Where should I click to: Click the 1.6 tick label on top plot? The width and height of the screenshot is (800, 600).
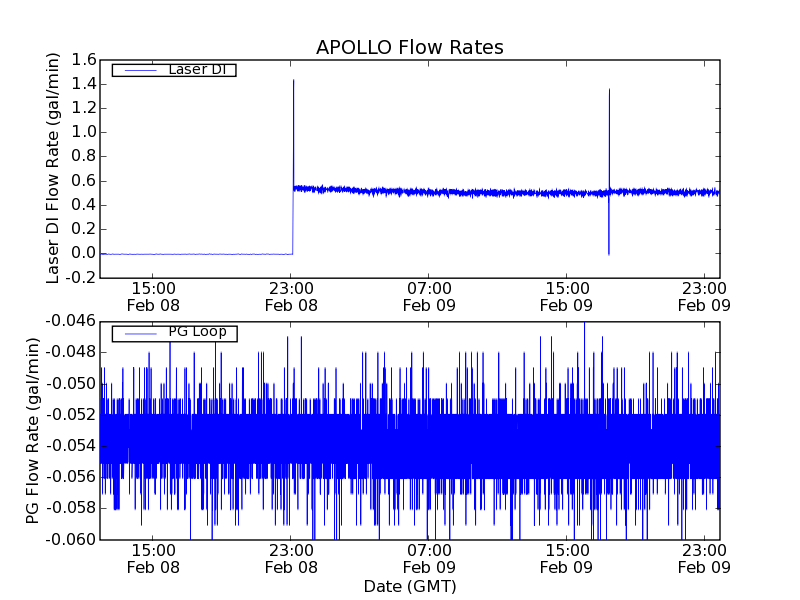pos(83,60)
